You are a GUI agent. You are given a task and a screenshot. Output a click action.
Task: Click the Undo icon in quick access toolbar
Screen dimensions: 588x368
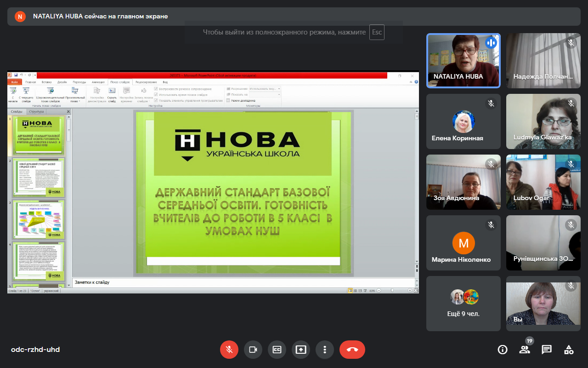22,75
